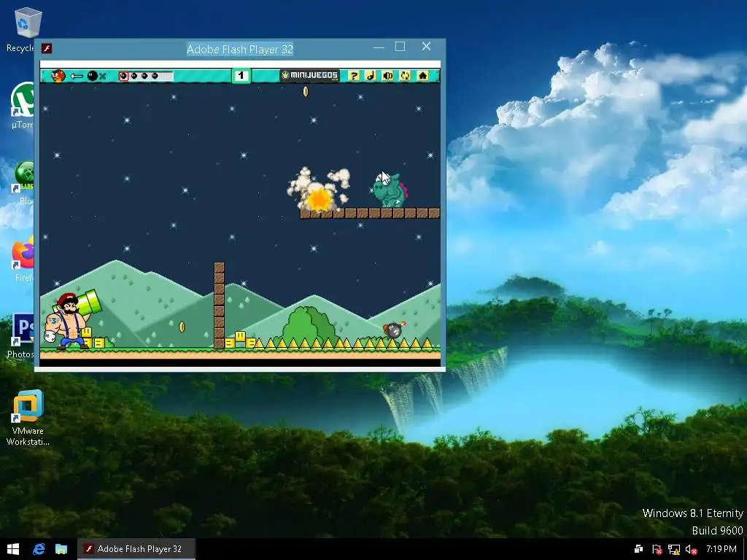Toggle the game music note button
Screen dimensions: 747x560
[371, 76]
